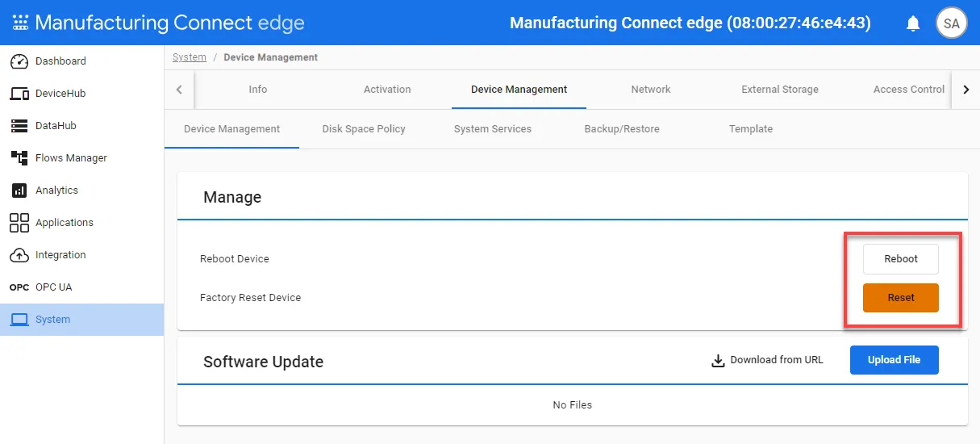980x444 pixels.
Task: Open OPC UA section
Action: click(x=81, y=287)
